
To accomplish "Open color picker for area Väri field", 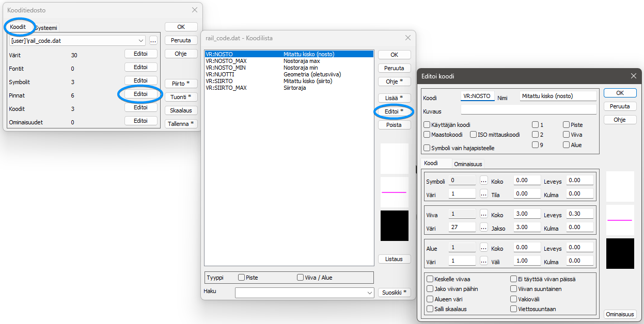I will (484, 261).
